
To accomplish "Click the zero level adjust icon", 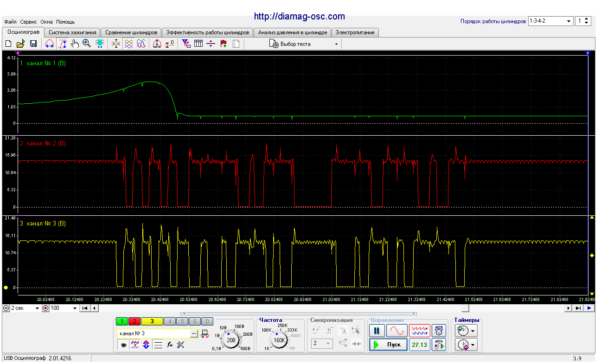I will tap(169, 44).
